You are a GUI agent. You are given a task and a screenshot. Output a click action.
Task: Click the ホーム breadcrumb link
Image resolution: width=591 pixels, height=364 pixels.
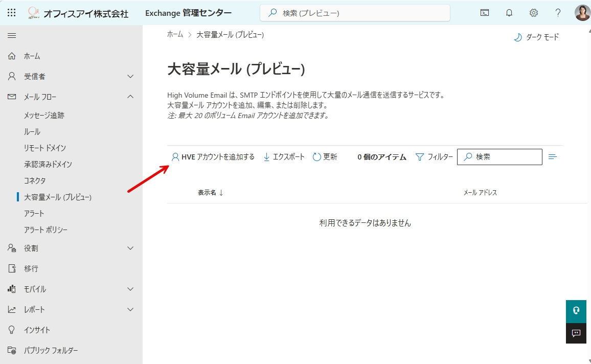(175, 35)
